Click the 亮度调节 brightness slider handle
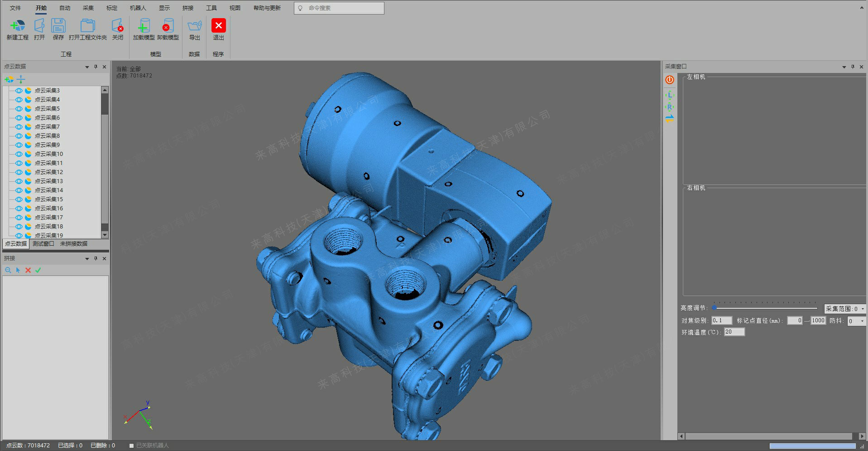Viewport: 868px width, 451px height. [715, 308]
